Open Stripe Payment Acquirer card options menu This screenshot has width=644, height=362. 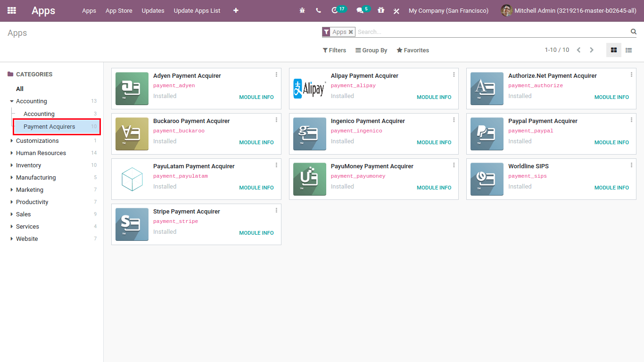[x=276, y=210]
